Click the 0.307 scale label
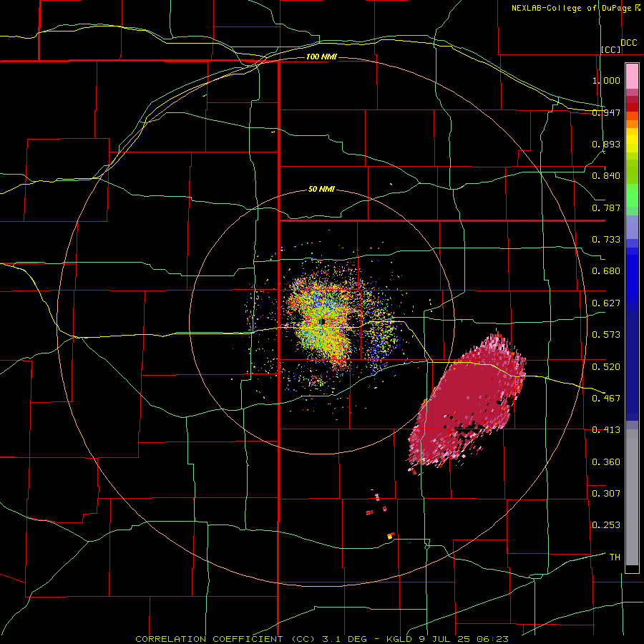 pyautogui.click(x=606, y=493)
